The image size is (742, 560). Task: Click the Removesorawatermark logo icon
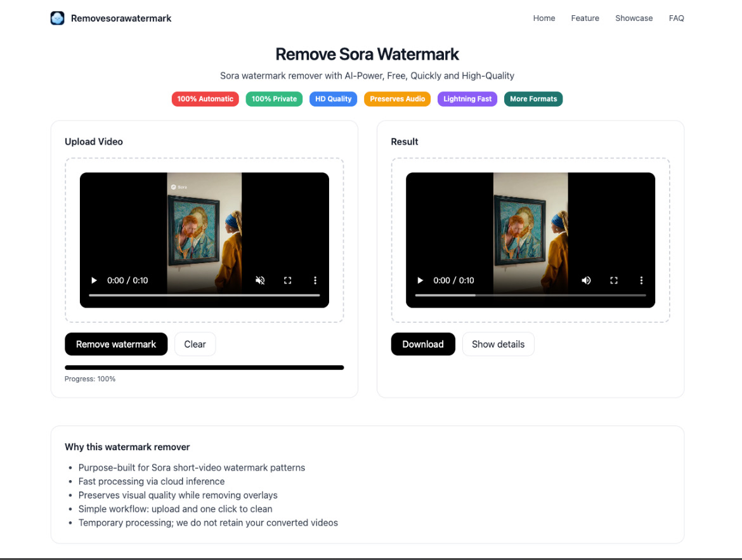tap(58, 18)
